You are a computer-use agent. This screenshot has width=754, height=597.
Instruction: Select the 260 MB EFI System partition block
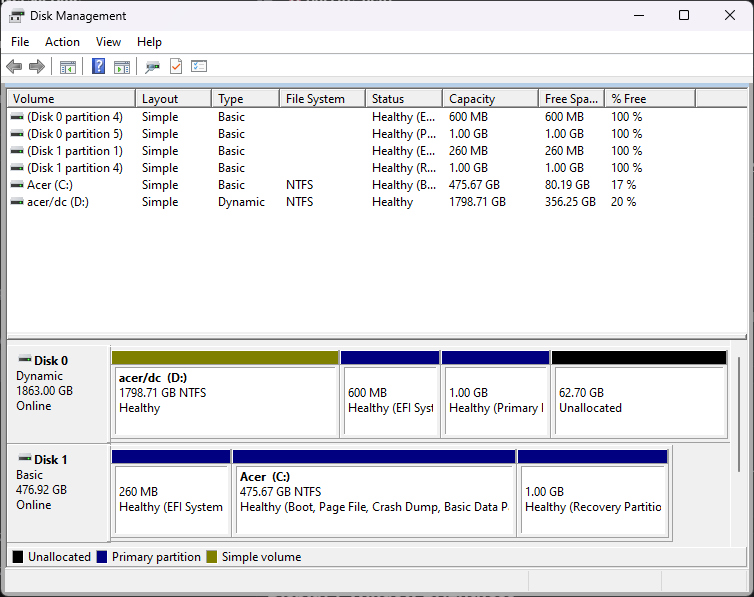coord(171,493)
